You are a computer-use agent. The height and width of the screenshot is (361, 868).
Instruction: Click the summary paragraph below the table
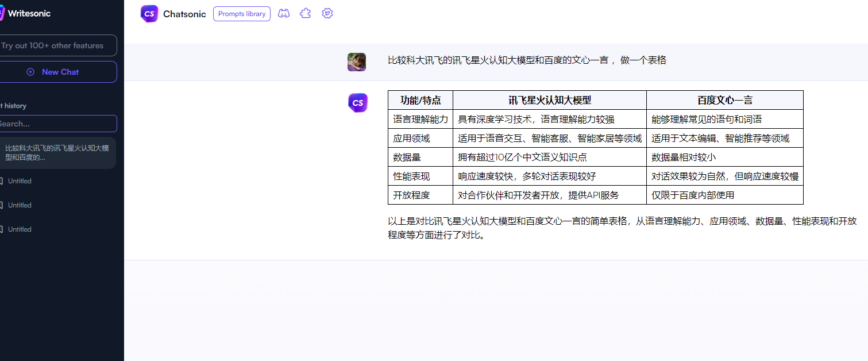tap(622, 228)
